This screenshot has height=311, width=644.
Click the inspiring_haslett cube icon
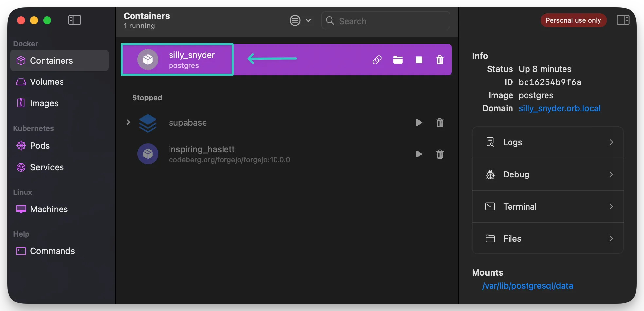148,154
